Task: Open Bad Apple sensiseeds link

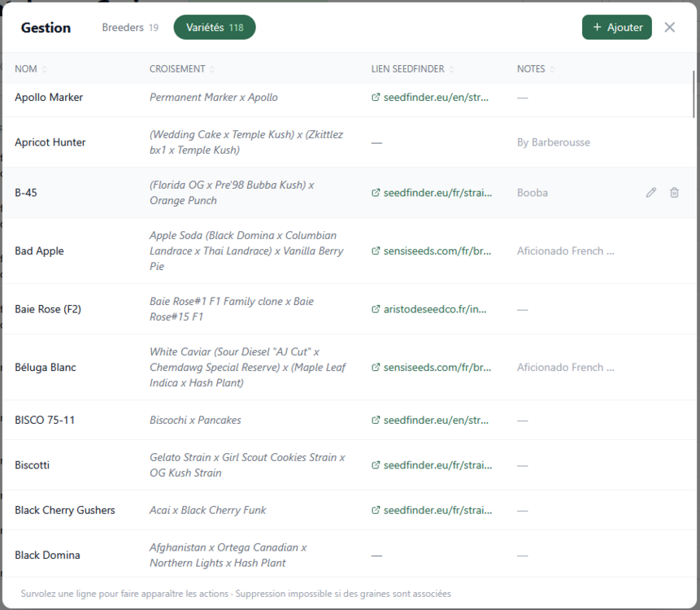Action: [x=431, y=251]
